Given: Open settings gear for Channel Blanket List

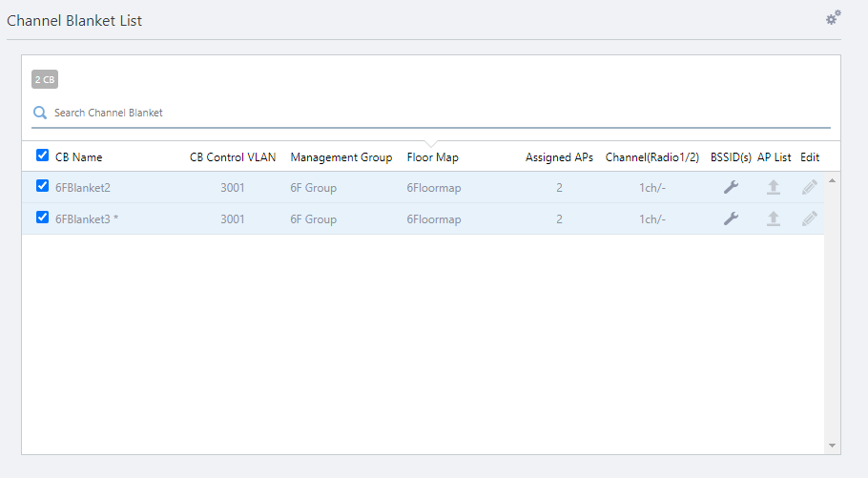Looking at the screenshot, I should [834, 17].
